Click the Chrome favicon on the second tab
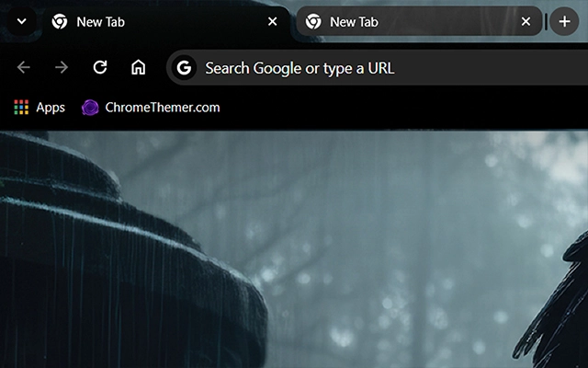 point(313,22)
